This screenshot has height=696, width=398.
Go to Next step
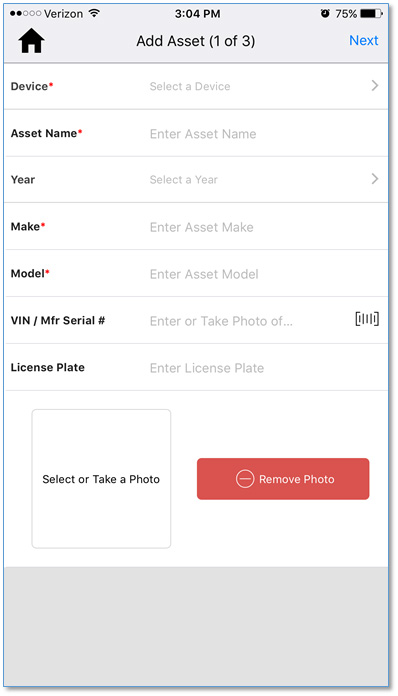(363, 40)
